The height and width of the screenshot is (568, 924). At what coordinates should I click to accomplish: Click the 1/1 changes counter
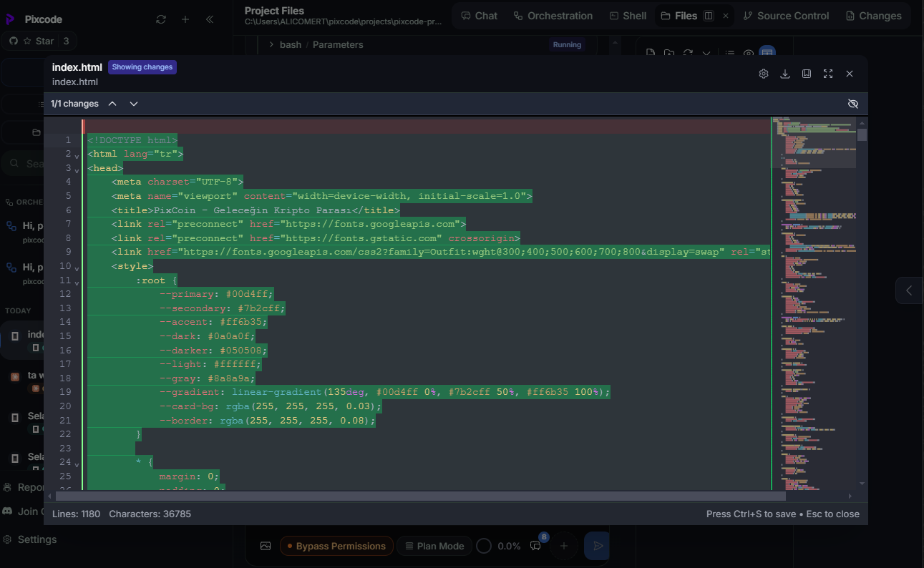[x=74, y=104]
